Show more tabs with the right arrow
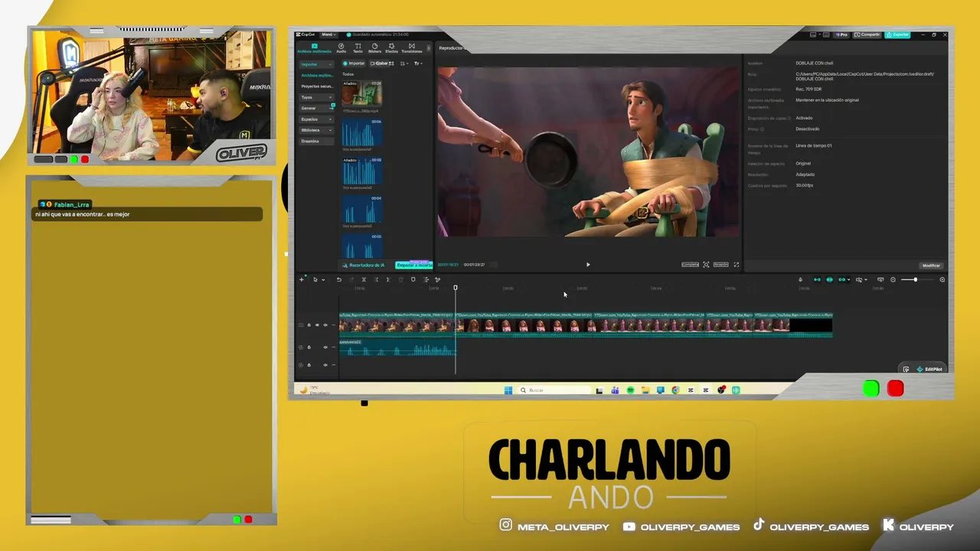This screenshot has width=980, height=551. tap(428, 47)
